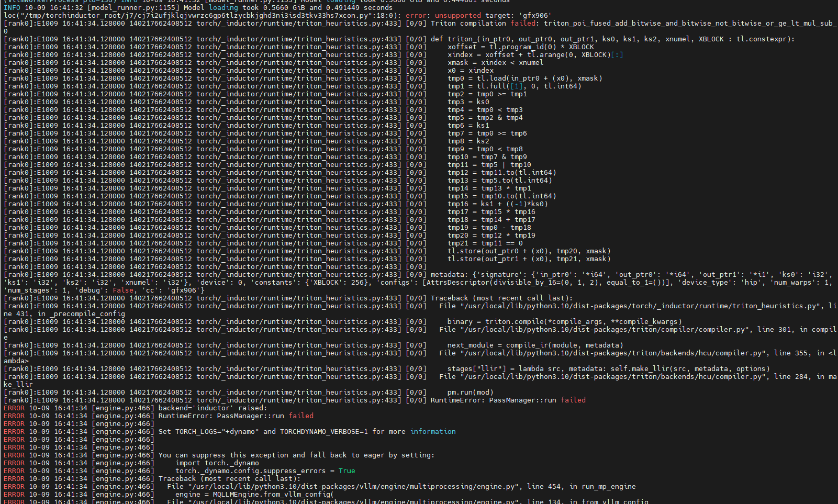
Task: Click 'tl.store(out_ptr0 + (x0), tmp20, xmask)'
Action: (529, 251)
